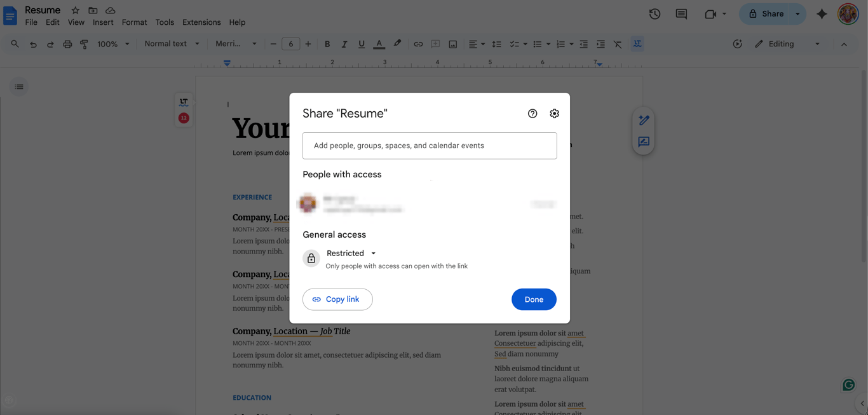Expand the Restricted access dropdown
The width and height of the screenshot is (868, 415).
coord(351,253)
